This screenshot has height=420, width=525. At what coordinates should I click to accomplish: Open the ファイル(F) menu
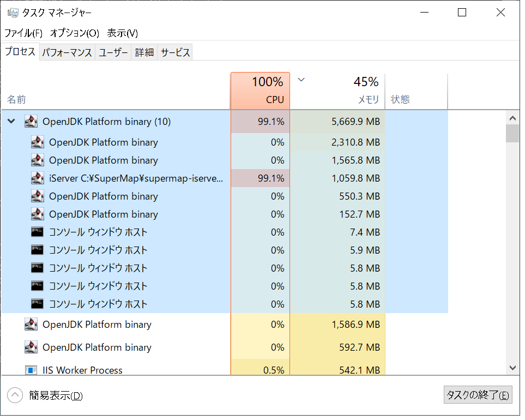[23, 33]
